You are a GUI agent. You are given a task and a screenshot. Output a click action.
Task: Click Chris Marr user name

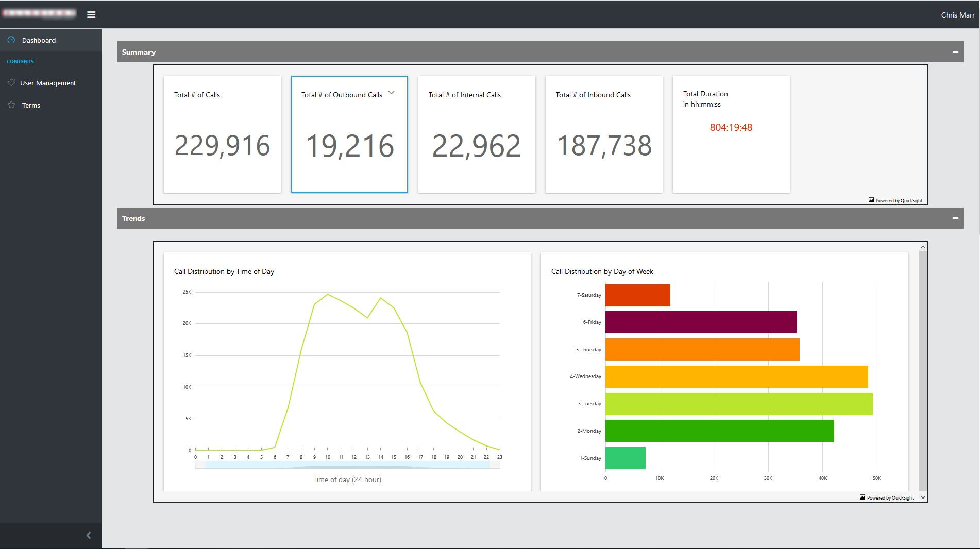point(957,15)
